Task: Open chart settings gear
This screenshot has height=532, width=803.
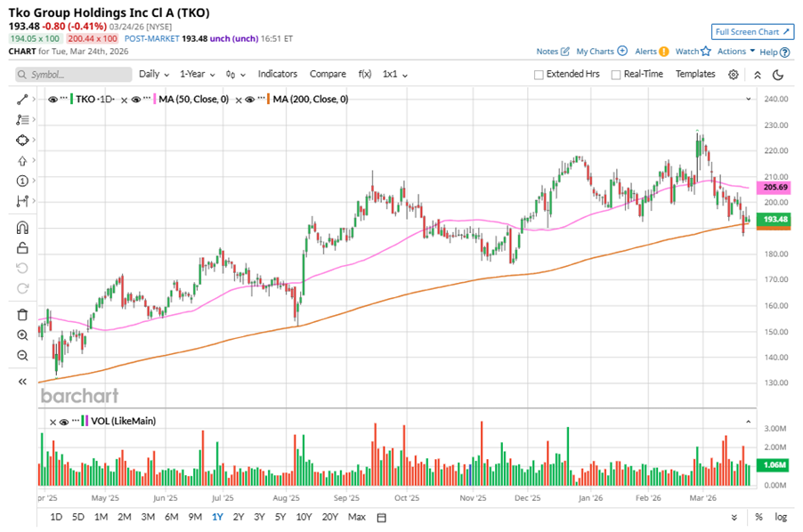Action: (x=734, y=75)
